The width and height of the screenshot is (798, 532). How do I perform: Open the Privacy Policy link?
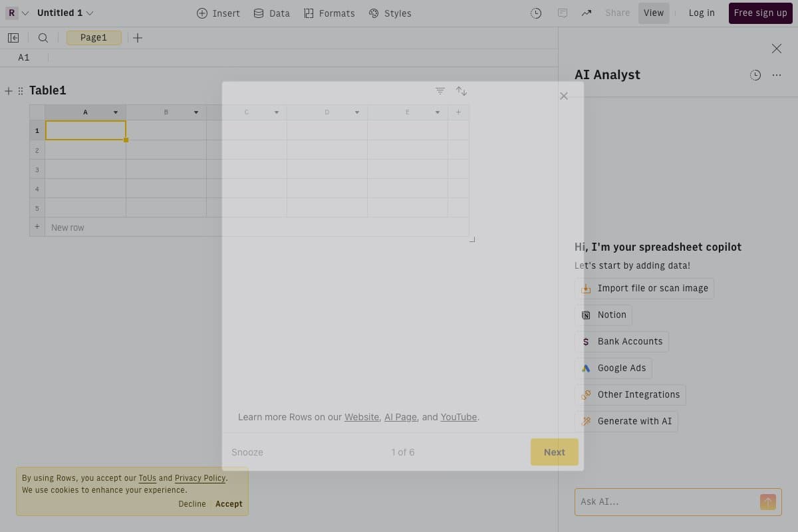(200, 477)
